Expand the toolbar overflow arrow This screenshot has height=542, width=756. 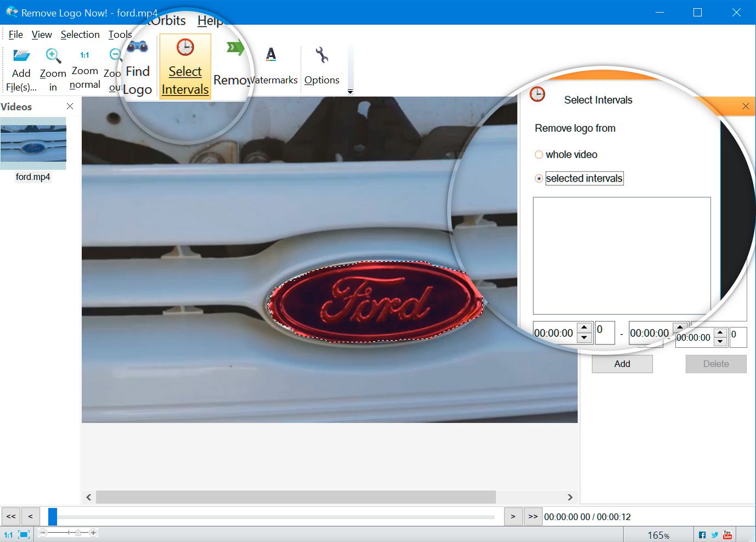[x=350, y=92]
